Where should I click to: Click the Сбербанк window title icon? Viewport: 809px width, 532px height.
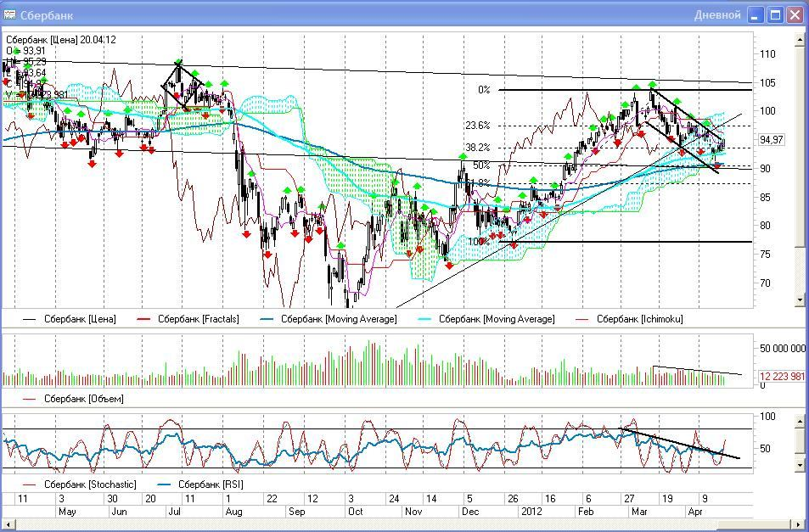click(9, 14)
